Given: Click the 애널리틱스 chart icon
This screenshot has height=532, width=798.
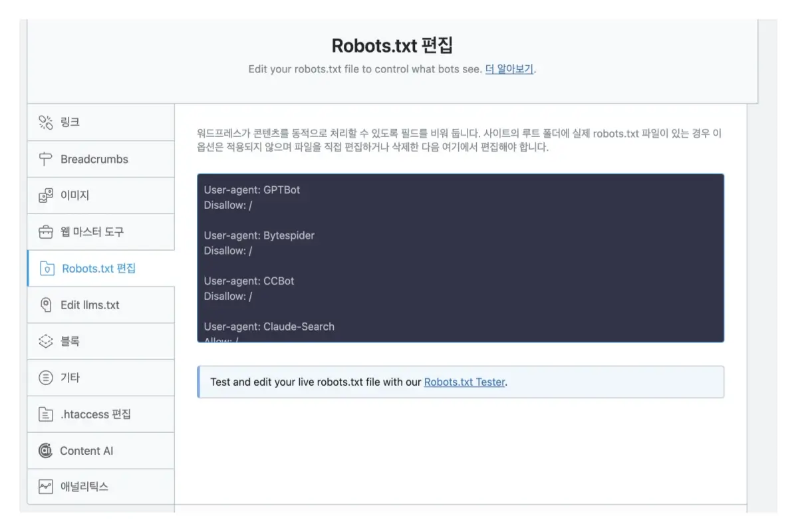Looking at the screenshot, I should 45,486.
